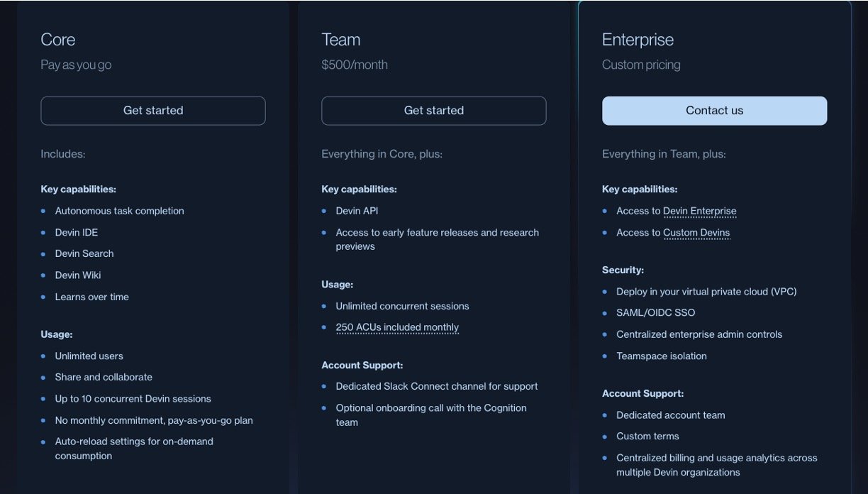Open the Devin Enterprise link
The width and height of the screenshot is (868, 494).
699,211
